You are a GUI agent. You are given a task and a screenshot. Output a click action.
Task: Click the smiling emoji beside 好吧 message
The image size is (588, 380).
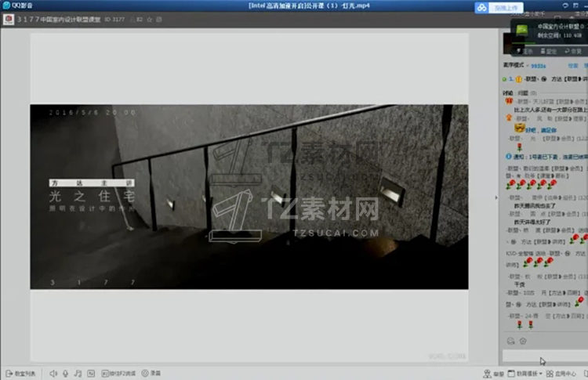(519, 128)
